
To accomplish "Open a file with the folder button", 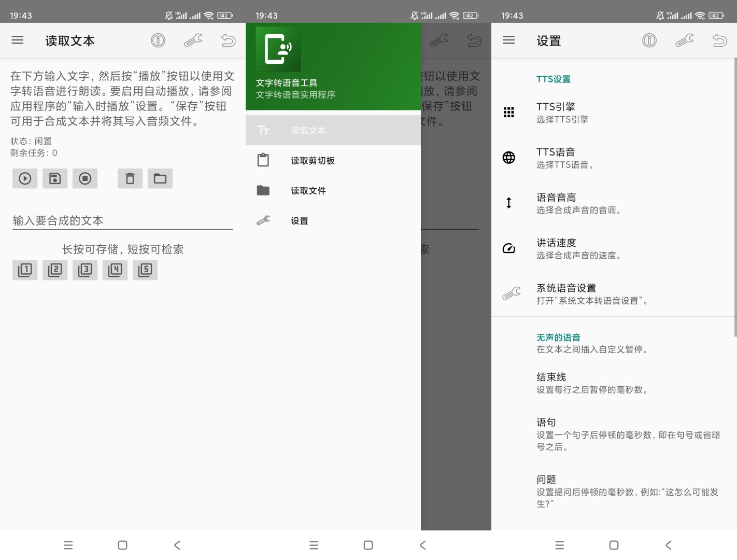I will (x=160, y=178).
